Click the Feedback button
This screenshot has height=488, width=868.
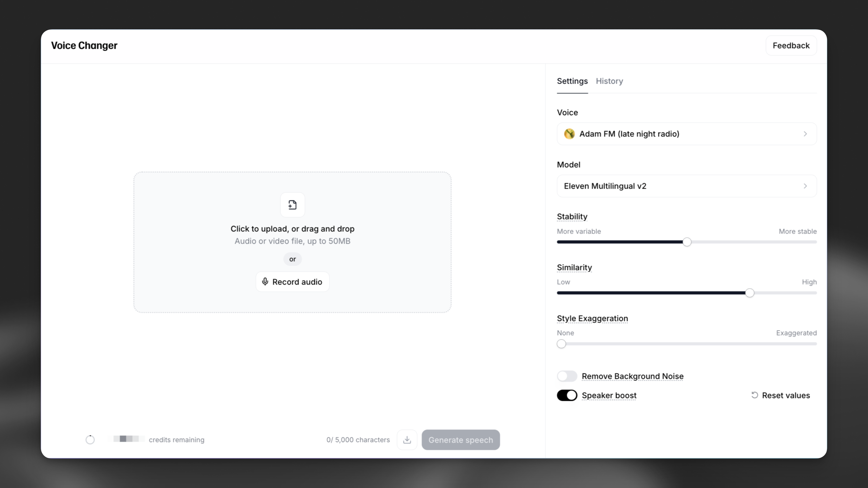coord(791,45)
